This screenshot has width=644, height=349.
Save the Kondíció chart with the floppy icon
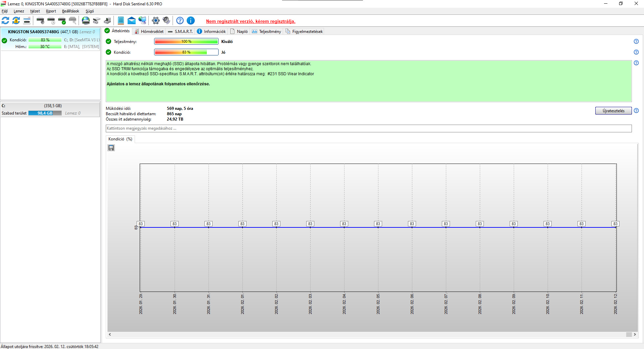pyautogui.click(x=111, y=148)
